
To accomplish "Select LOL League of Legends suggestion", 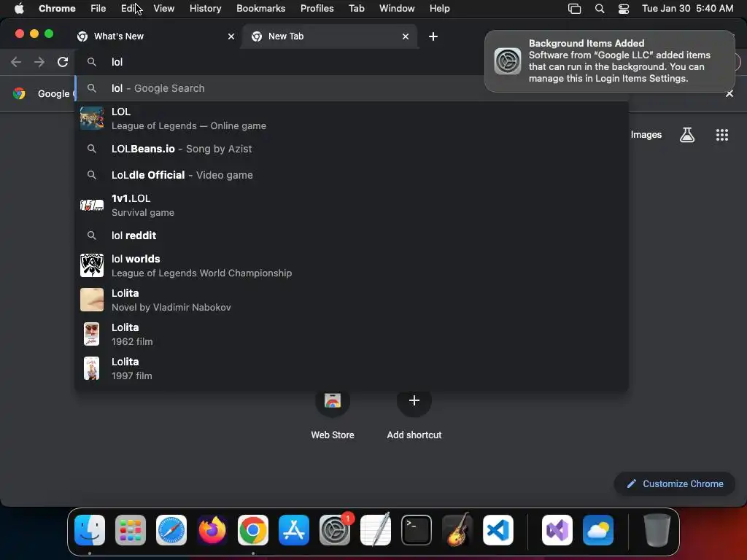I will 352,119.
